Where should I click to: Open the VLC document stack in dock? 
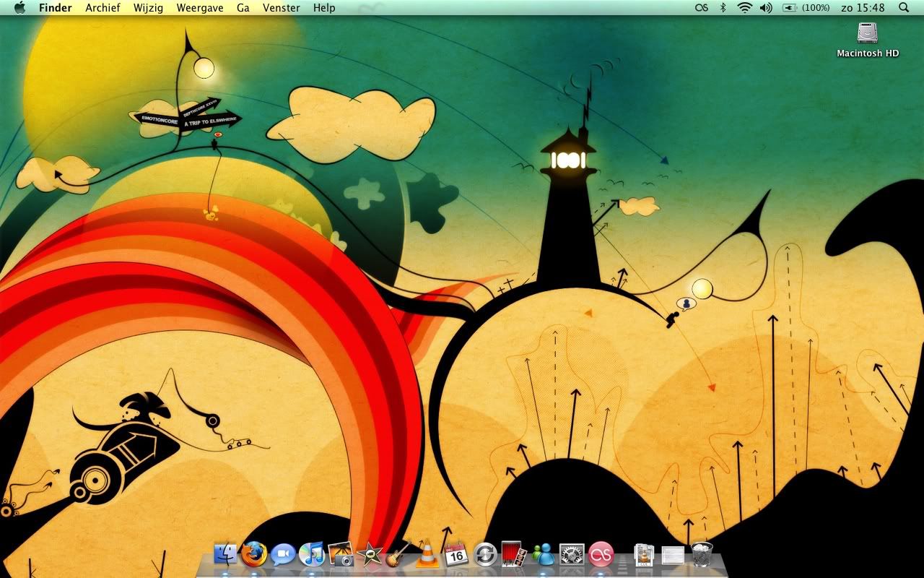coord(644,554)
